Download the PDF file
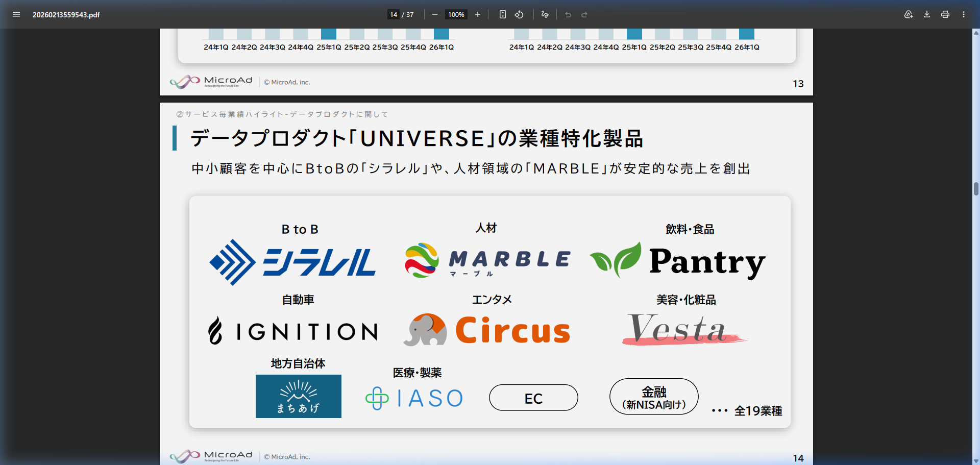980x465 pixels. pyautogui.click(x=926, y=15)
